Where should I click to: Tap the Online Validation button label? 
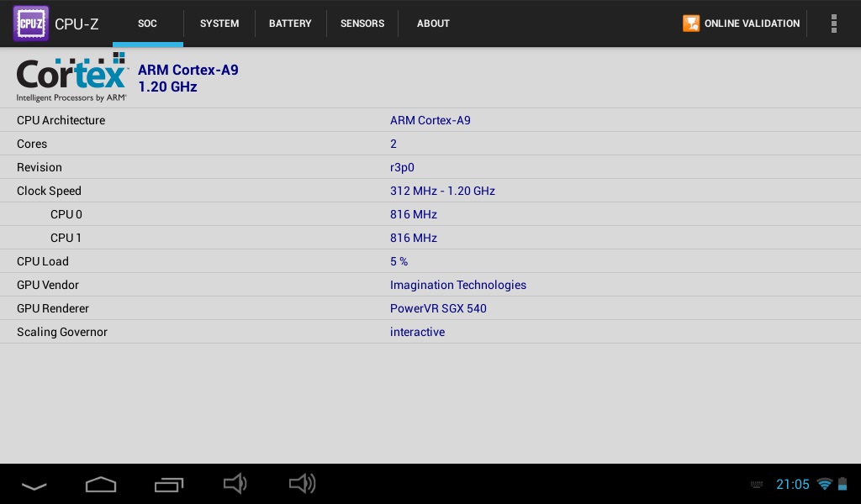[x=752, y=24]
